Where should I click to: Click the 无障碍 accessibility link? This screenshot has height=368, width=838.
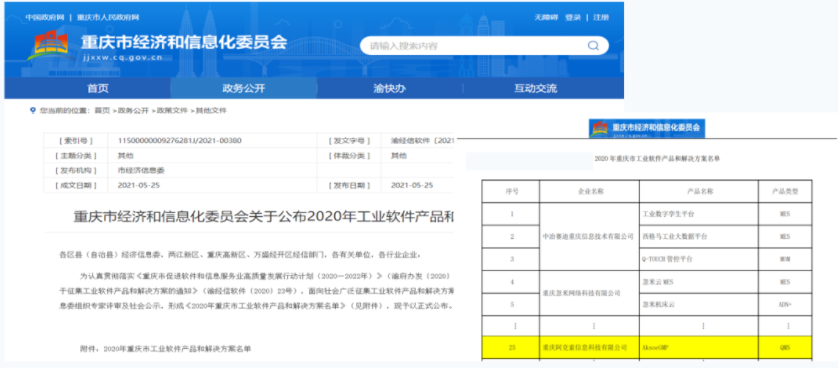[x=546, y=17]
